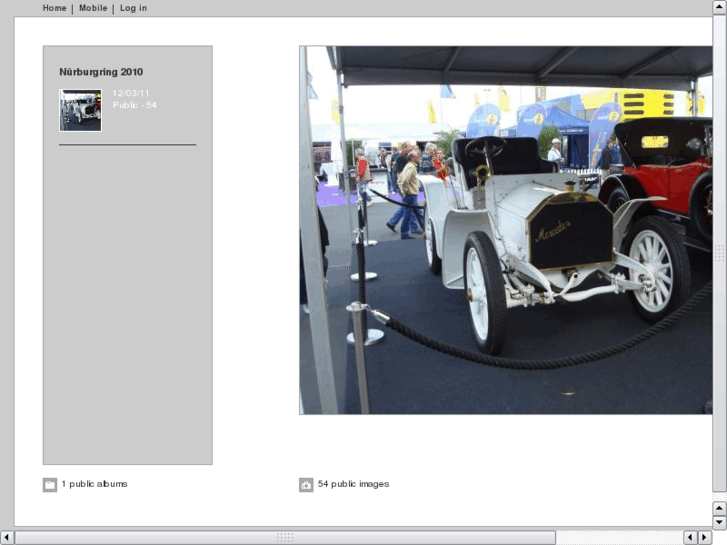This screenshot has height=545, width=727.
Task: Open the Log in link
Action: [x=133, y=8]
